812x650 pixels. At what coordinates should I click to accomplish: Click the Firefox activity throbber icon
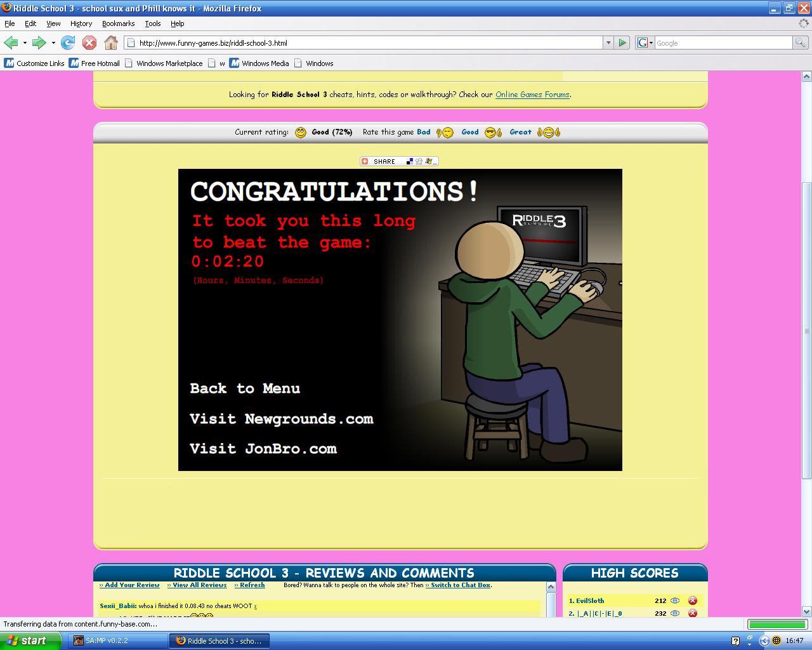point(804,23)
